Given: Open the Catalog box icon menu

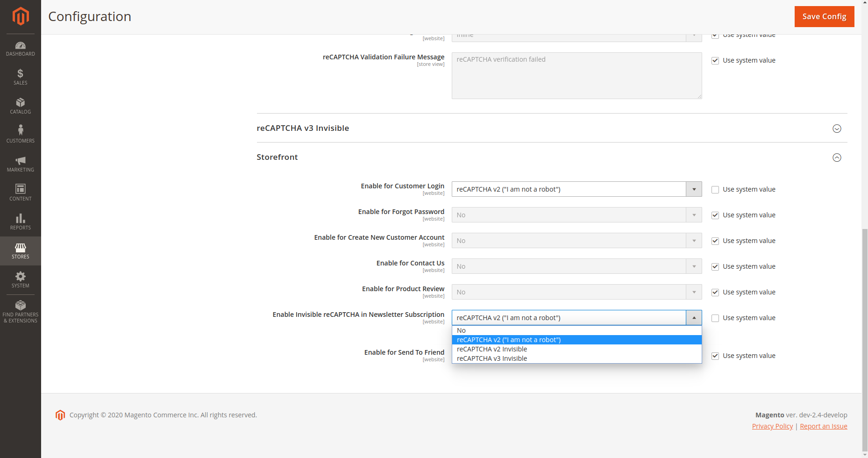Looking at the screenshot, I should (21, 106).
